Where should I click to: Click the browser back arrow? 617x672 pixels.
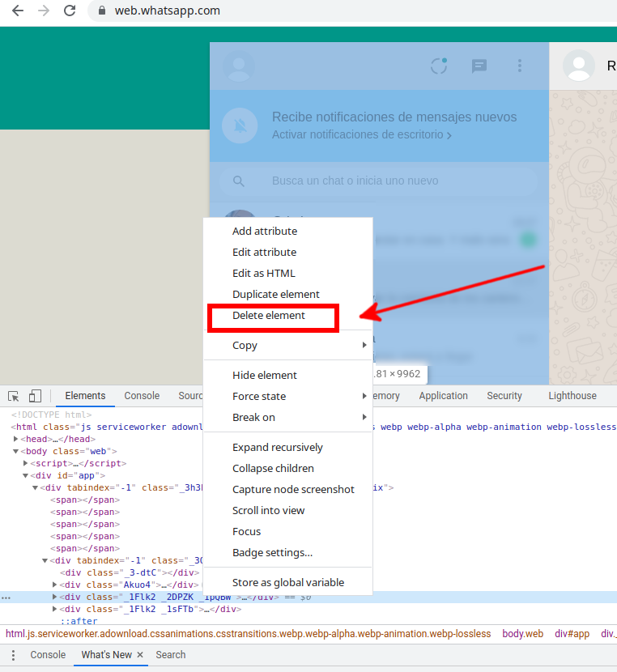coord(18,11)
